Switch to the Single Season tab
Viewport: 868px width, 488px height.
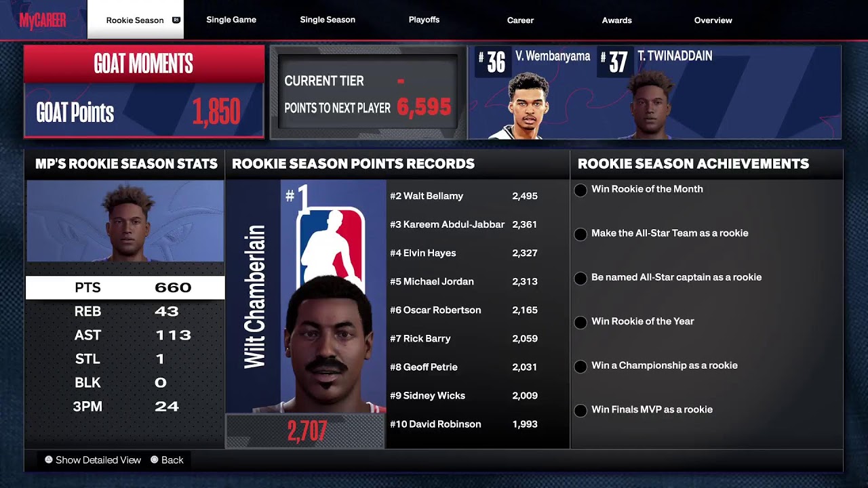tap(328, 20)
